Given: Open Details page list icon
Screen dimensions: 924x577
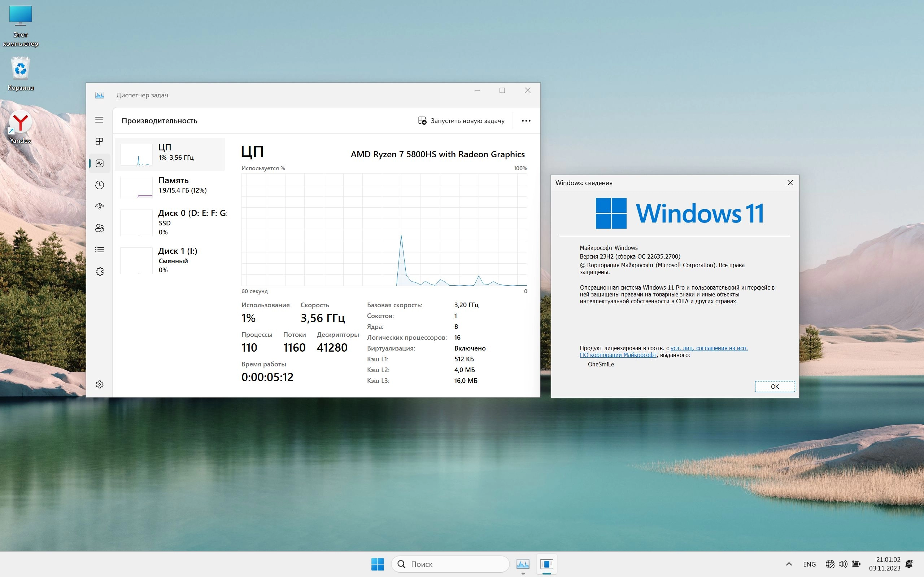Looking at the screenshot, I should click(x=99, y=250).
